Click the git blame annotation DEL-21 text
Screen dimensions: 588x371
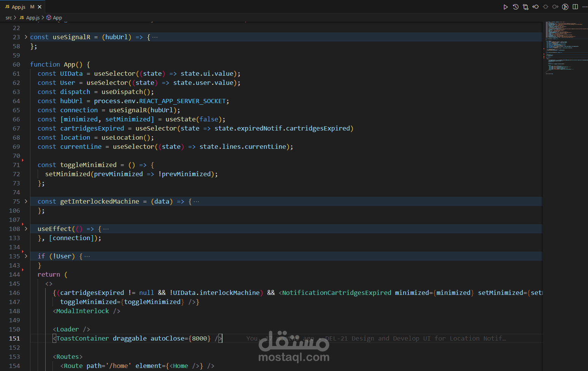(415, 338)
